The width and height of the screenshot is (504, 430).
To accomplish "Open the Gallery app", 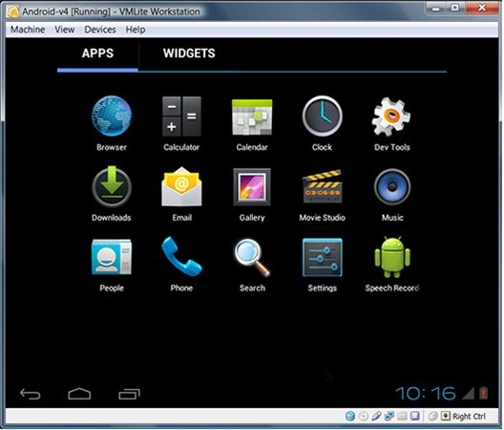I will (x=252, y=187).
